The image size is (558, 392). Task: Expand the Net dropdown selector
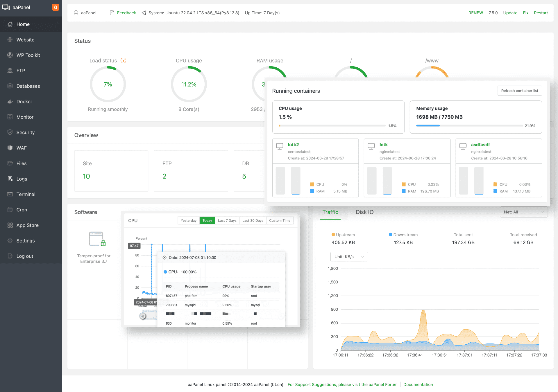click(x=524, y=212)
